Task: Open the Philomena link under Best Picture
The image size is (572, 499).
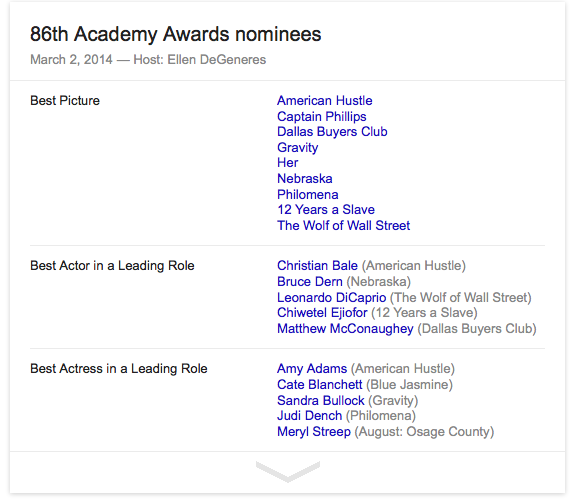Action: click(x=308, y=194)
